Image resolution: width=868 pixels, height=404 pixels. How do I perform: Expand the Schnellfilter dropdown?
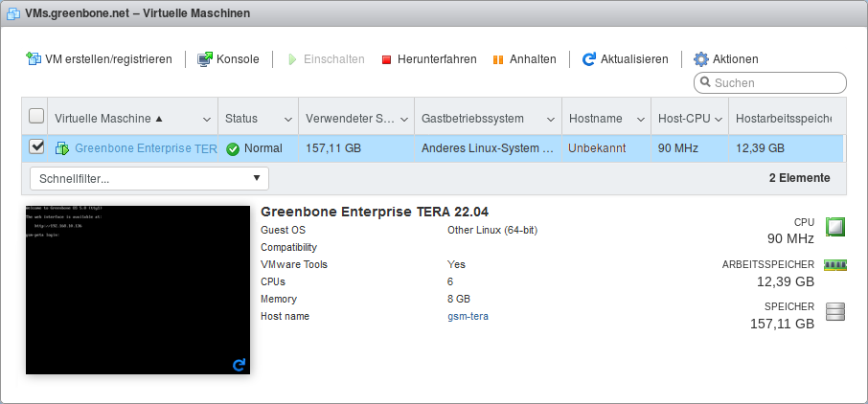pos(149,178)
